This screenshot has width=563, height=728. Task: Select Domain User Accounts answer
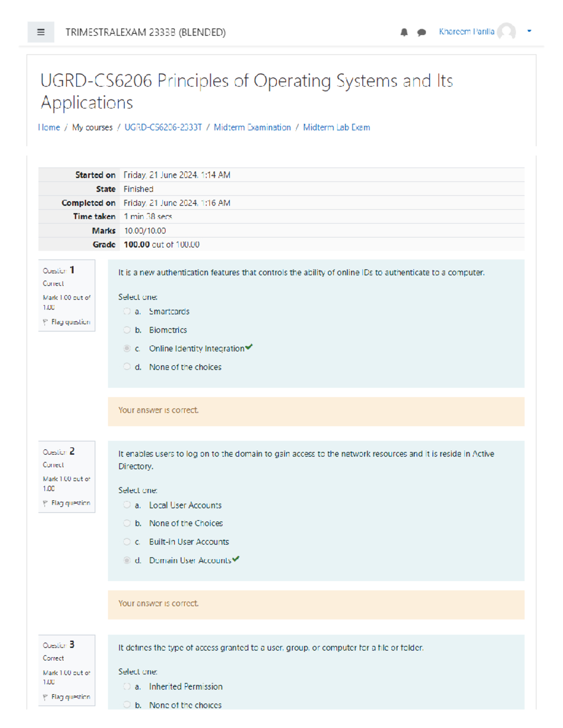point(127,560)
